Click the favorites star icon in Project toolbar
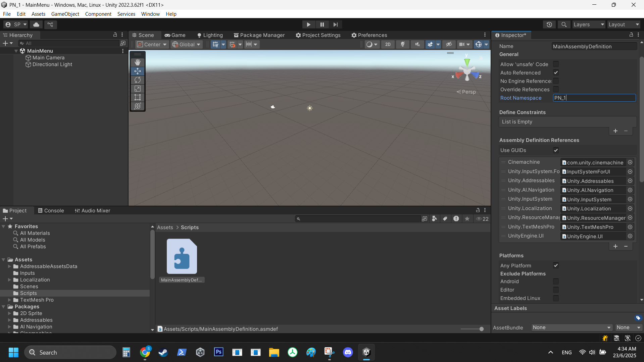Screen dimensions: 644x362 pos(467,219)
